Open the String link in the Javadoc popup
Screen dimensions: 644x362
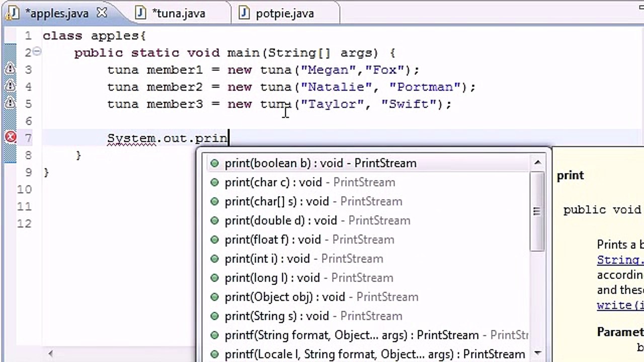click(x=620, y=260)
